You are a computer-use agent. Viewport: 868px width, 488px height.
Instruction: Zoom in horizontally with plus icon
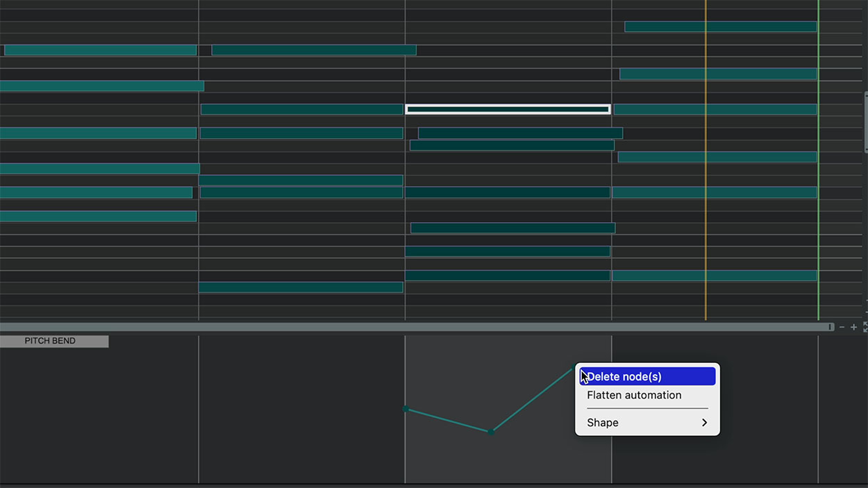tap(854, 327)
